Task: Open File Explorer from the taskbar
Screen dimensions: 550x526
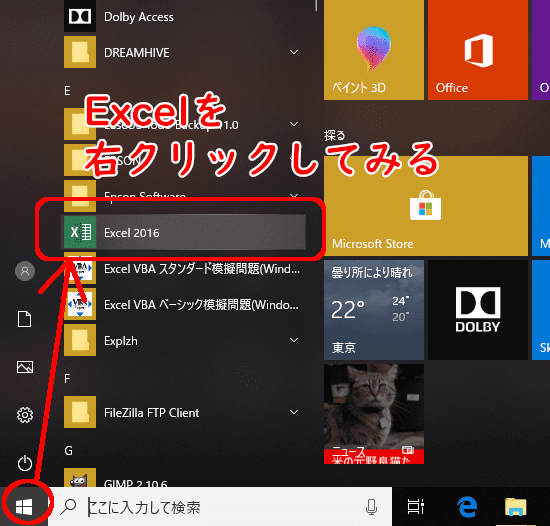Action: coord(516,507)
